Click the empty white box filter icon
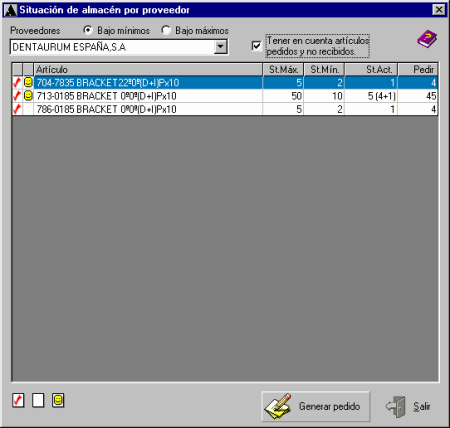Screen dimensions: 450x428 [38, 400]
